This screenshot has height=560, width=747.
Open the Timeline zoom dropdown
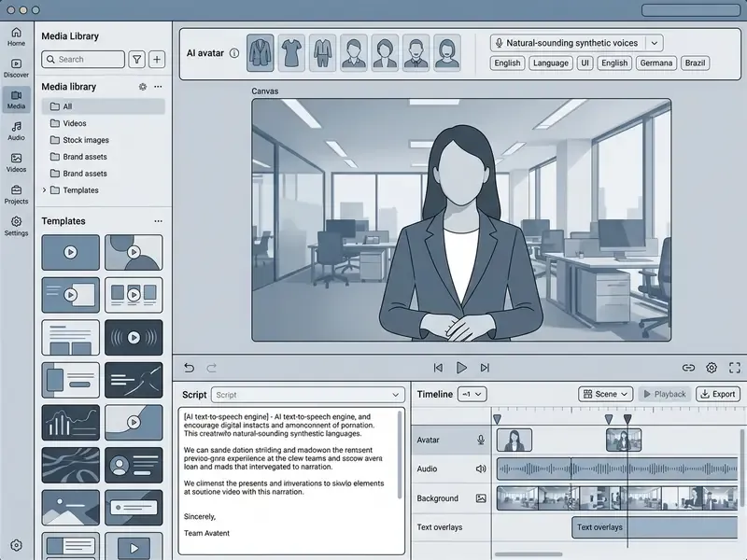tap(472, 394)
